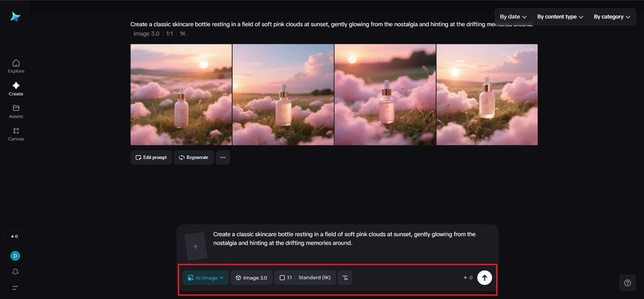This screenshot has width=644, height=299.
Task: Add a reference image via plus box
Action: coord(196,247)
